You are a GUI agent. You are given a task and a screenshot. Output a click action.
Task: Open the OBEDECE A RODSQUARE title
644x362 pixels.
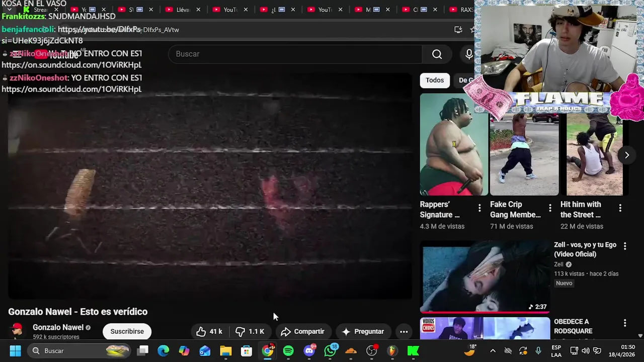pos(573,326)
